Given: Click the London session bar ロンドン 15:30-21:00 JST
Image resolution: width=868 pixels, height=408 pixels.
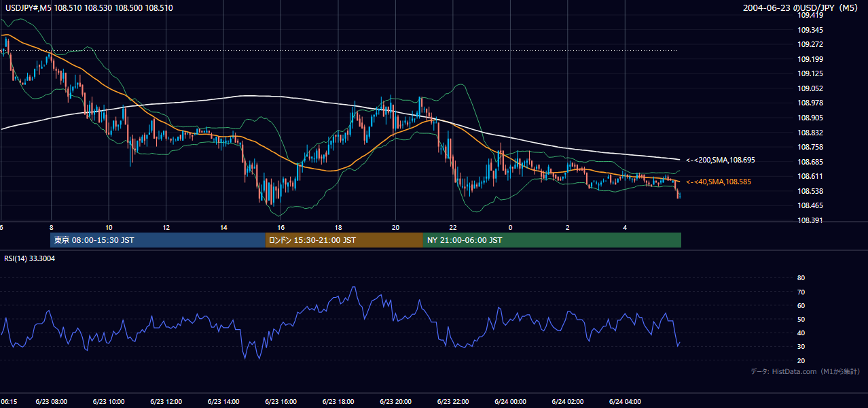Looking at the screenshot, I should [x=344, y=240].
